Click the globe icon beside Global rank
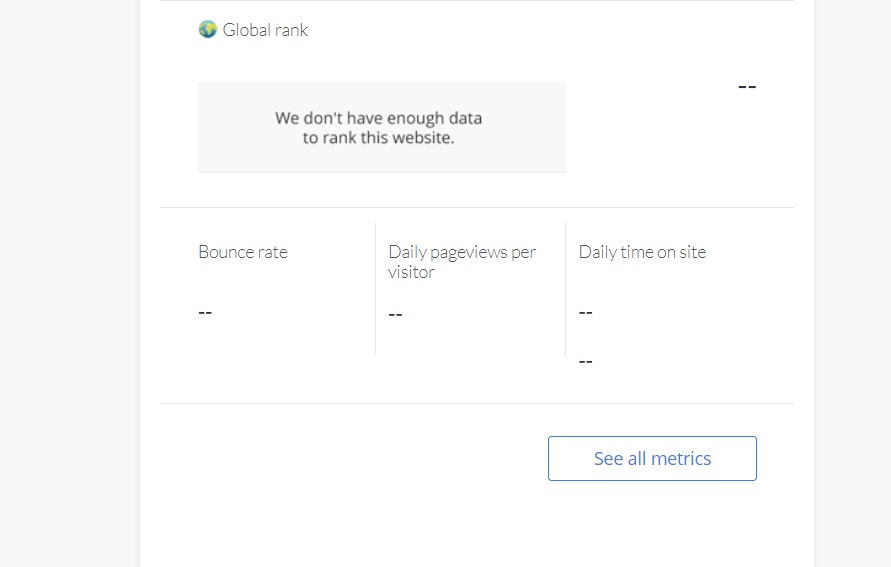The width and height of the screenshot is (891, 567). point(207,29)
